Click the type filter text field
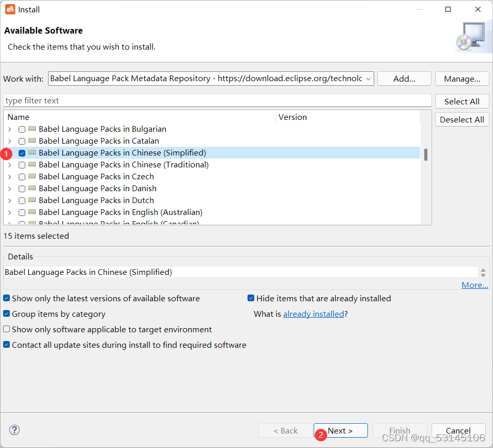This screenshot has width=493, height=448. click(217, 101)
